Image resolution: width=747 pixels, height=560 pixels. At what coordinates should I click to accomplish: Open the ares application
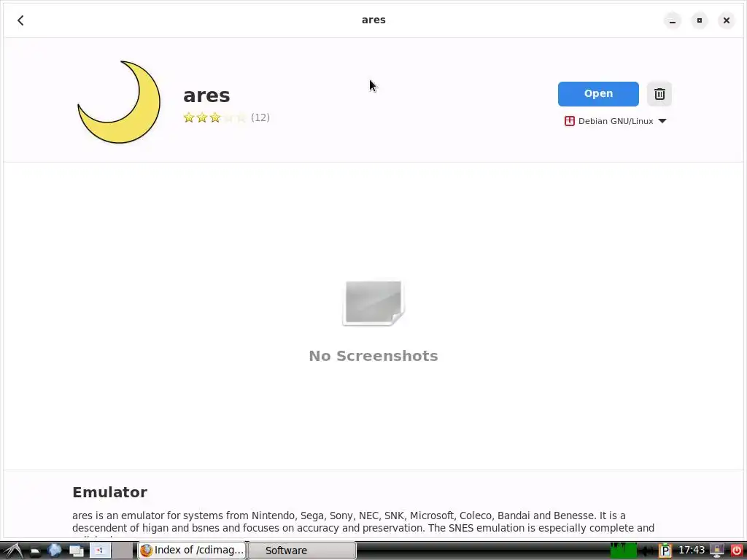coord(598,94)
